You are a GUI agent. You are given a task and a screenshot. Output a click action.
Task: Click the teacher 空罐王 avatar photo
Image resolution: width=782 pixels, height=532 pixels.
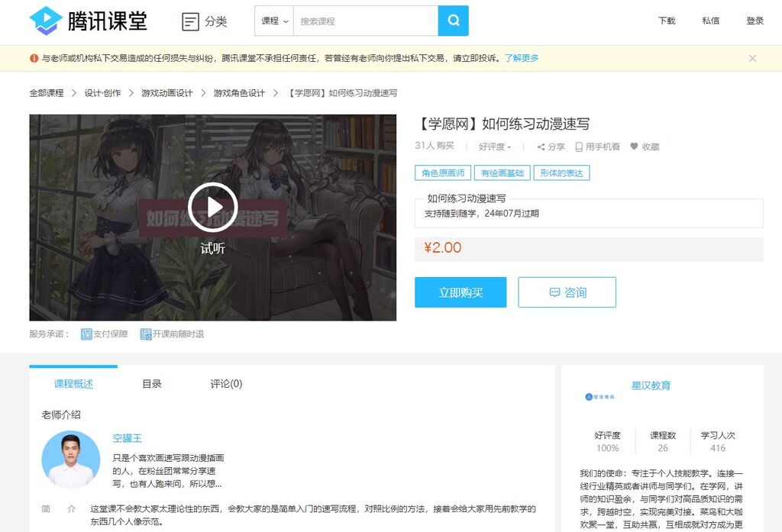coord(71,460)
